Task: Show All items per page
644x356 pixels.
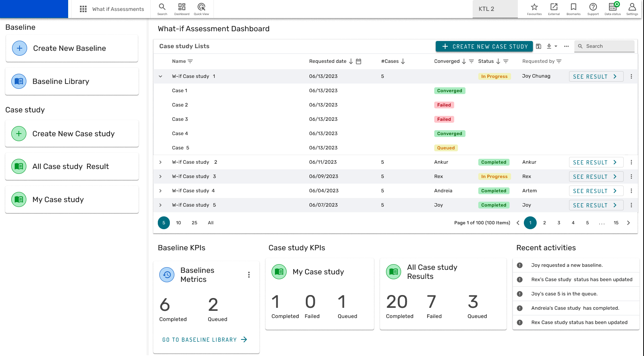Action: point(211,223)
